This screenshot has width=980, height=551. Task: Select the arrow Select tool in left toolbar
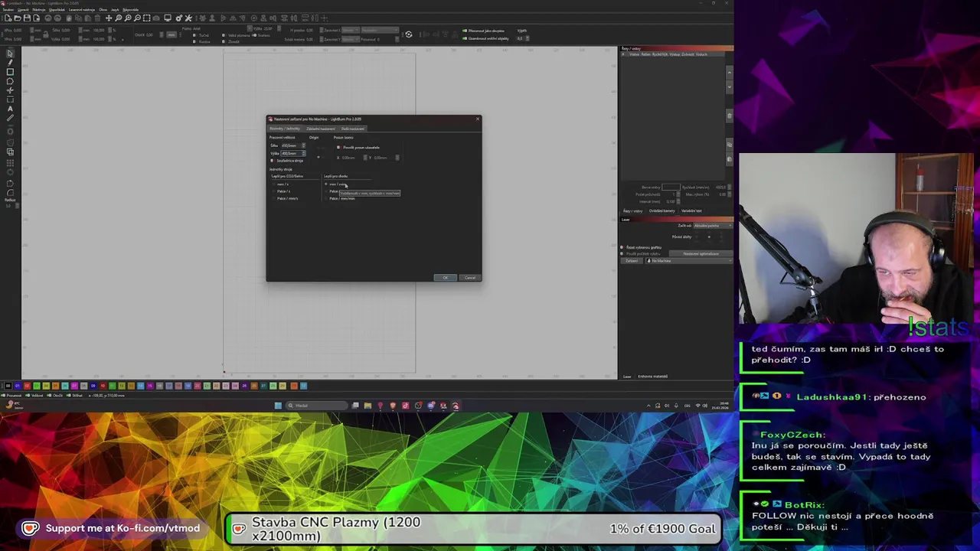10,53
